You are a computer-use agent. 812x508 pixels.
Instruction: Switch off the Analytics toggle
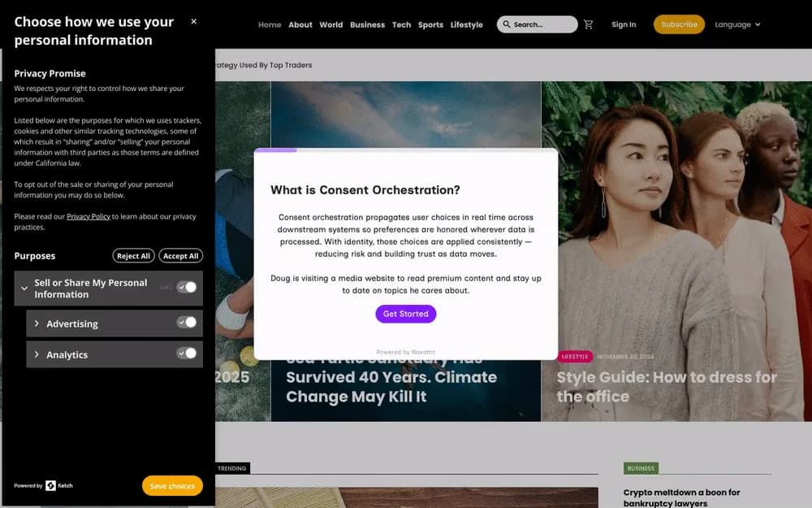click(187, 354)
